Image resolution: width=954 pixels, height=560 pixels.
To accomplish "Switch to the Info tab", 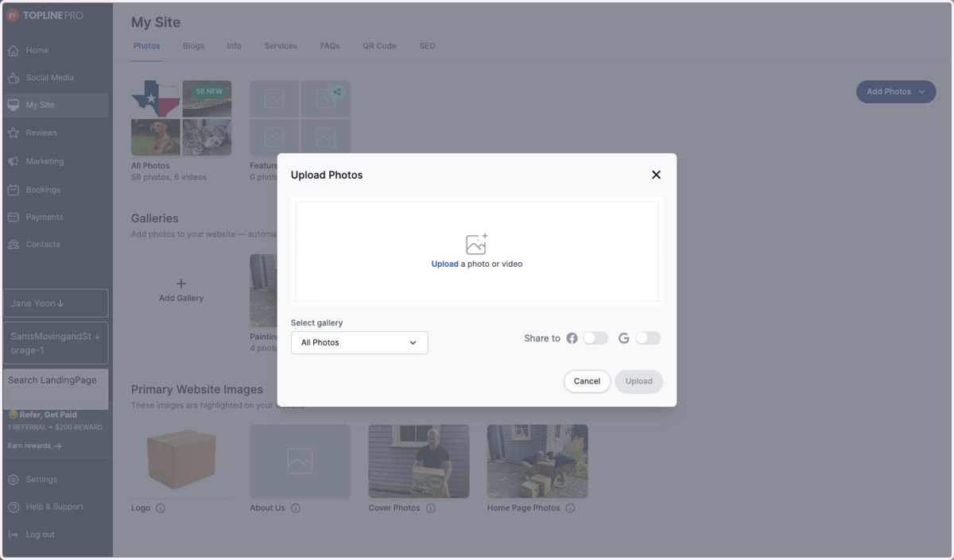I will point(234,46).
